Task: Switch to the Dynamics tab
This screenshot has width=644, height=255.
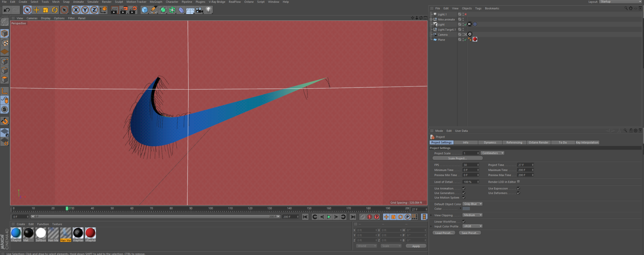Action: tap(490, 142)
